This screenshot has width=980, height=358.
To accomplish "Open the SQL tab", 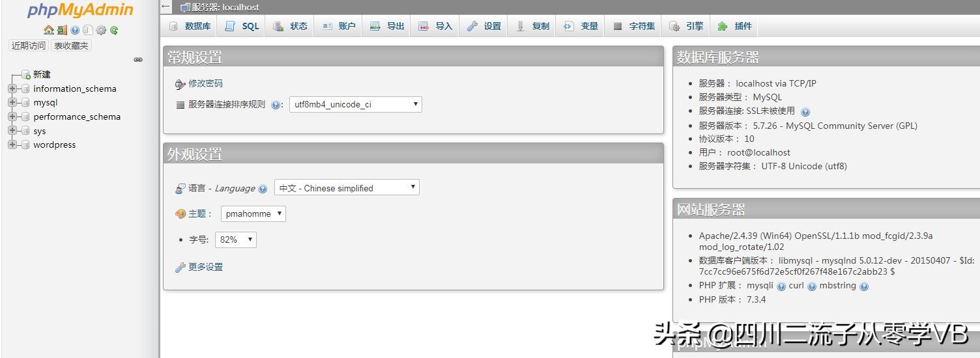I will point(242,26).
